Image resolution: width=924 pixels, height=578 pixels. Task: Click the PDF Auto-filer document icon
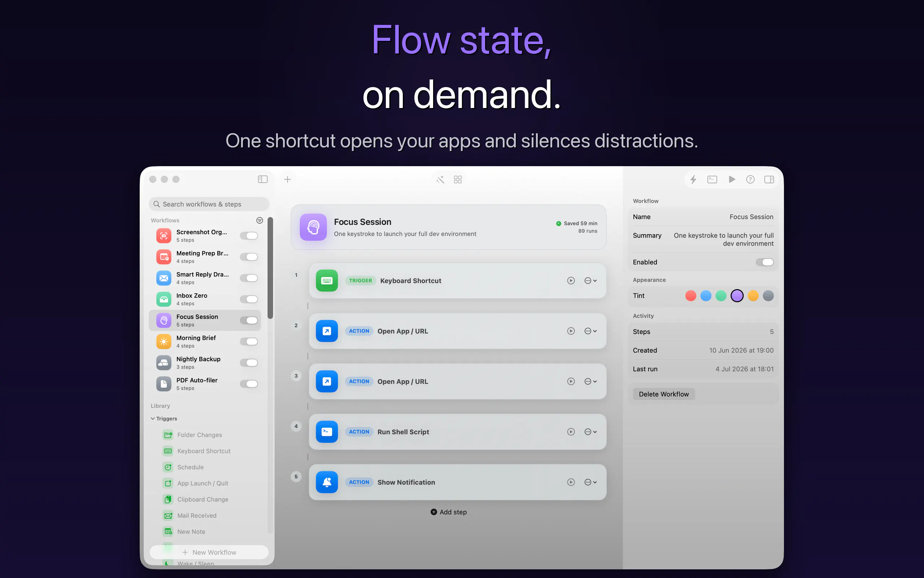point(164,384)
